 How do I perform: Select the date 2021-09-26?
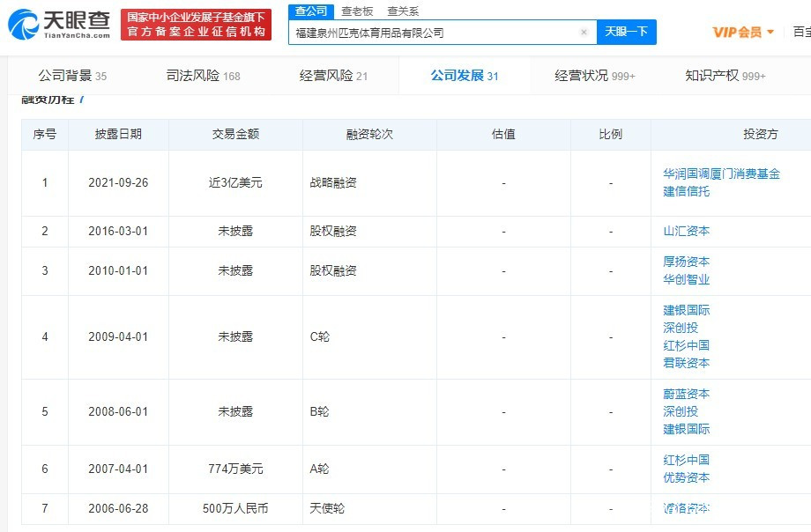tap(118, 182)
